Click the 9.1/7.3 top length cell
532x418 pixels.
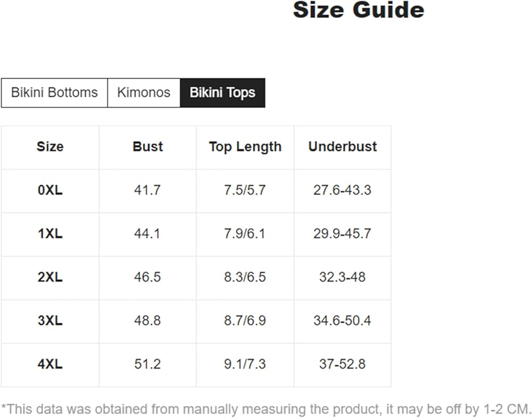pyautogui.click(x=245, y=365)
